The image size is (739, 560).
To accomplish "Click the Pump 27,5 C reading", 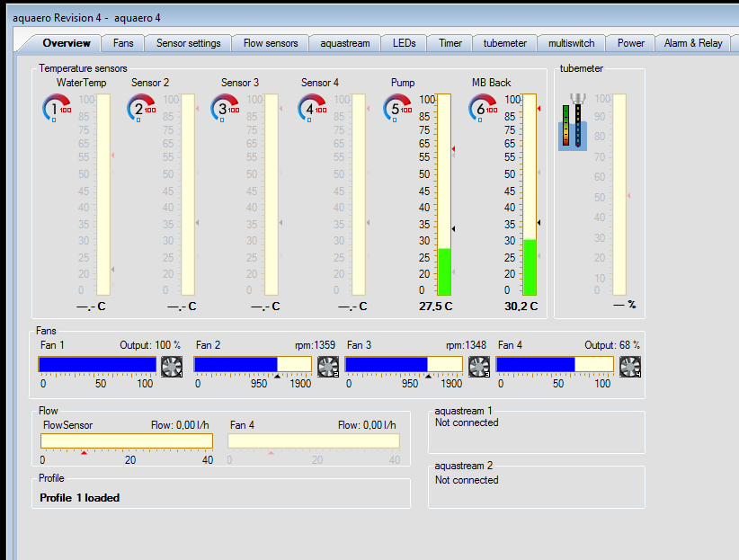I will [435, 307].
